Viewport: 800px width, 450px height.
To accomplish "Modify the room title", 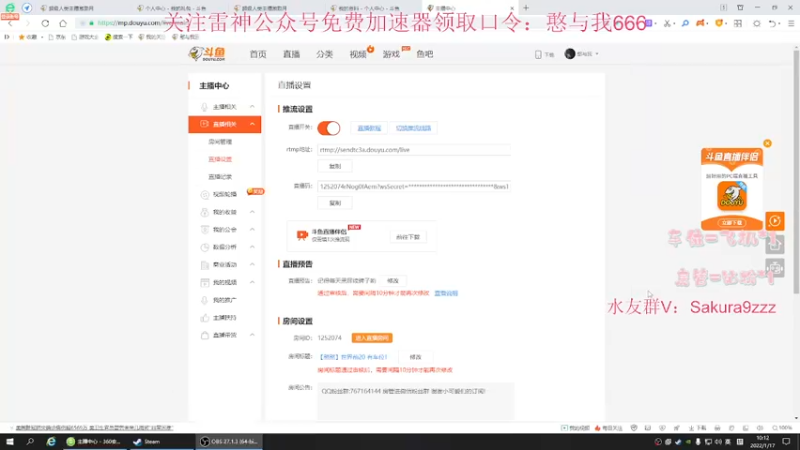I will 415,357.
